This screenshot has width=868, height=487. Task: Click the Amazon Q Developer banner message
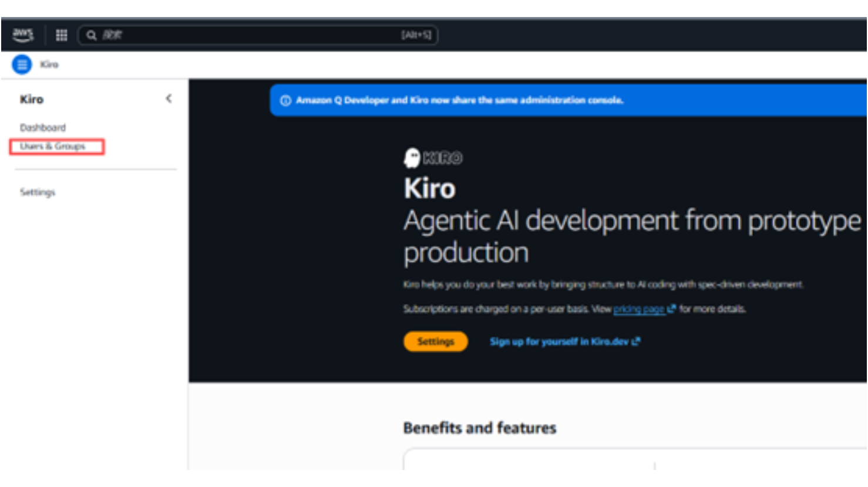click(x=459, y=100)
